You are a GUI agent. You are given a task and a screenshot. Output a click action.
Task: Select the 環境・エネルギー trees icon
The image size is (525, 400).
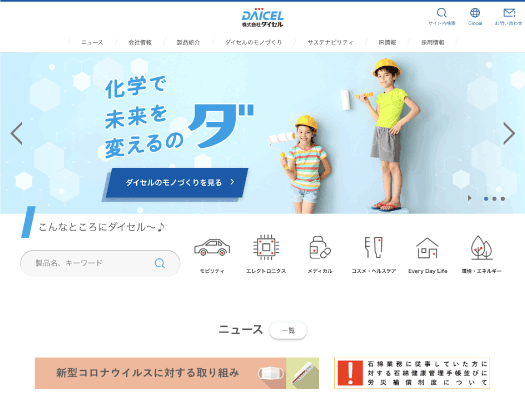(481, 248)
